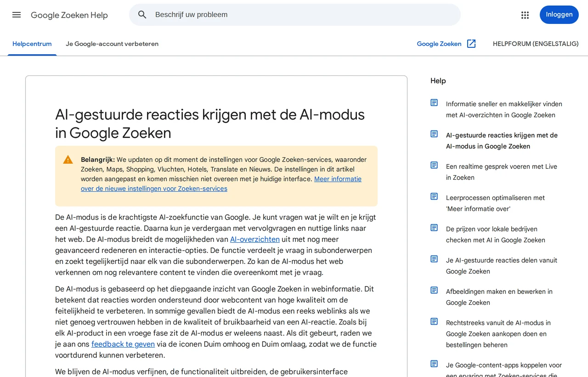The height and width of the screenshot is (377, 588).
Task: Open 'Je AI-gestuurde reacties delen' article
Action: coord(502,266)
